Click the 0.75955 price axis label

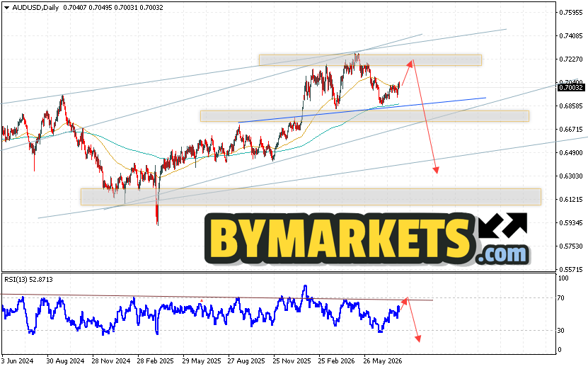coord(571,12)
